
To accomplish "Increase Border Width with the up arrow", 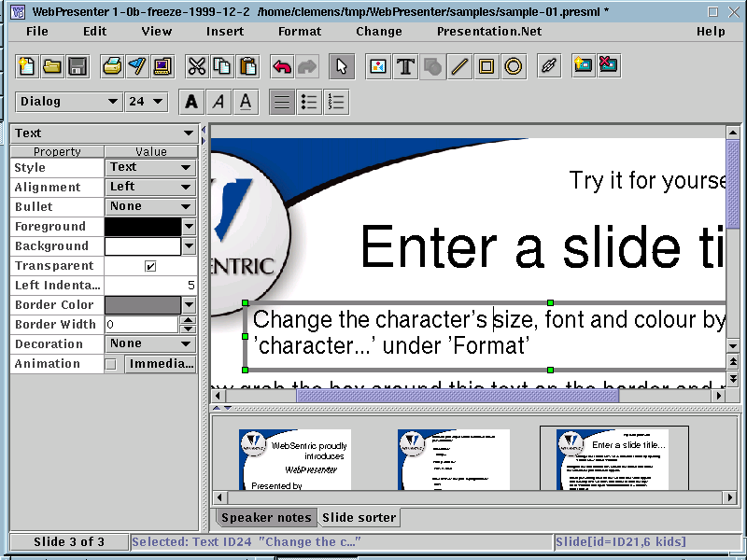I will [x=189, y=319].
